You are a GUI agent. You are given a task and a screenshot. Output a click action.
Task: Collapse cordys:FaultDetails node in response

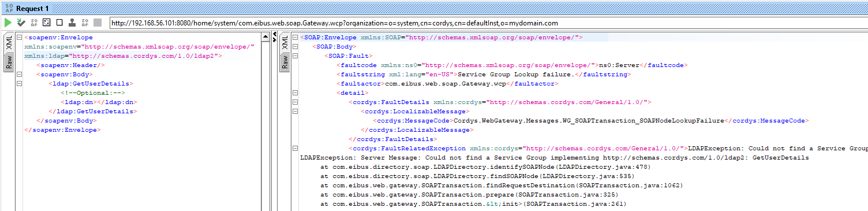coord(295,102)
